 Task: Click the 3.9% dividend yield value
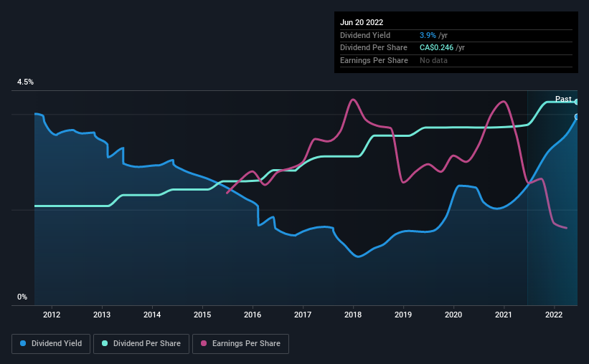tap(428, 35)
